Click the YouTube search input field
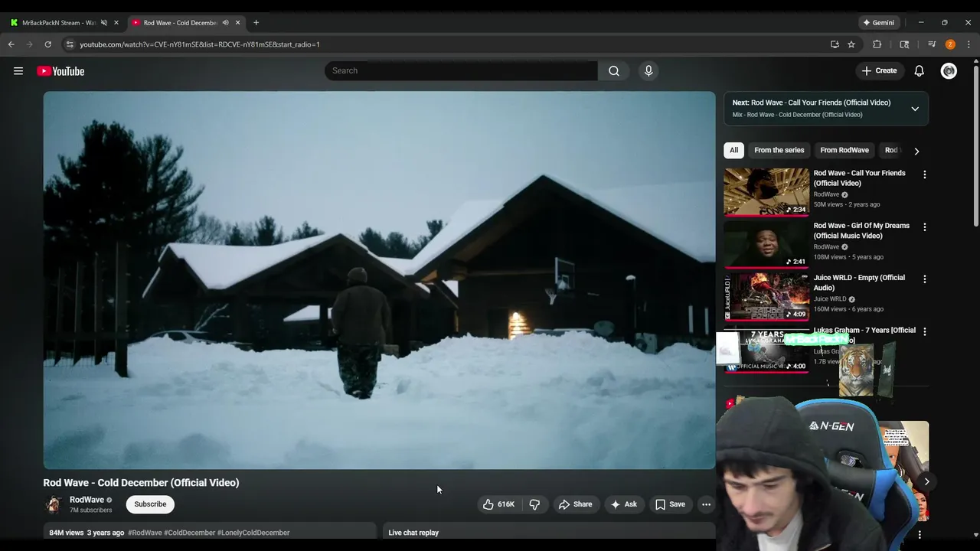Viewport: 980px width, 551px height. (x=461, y=71)
